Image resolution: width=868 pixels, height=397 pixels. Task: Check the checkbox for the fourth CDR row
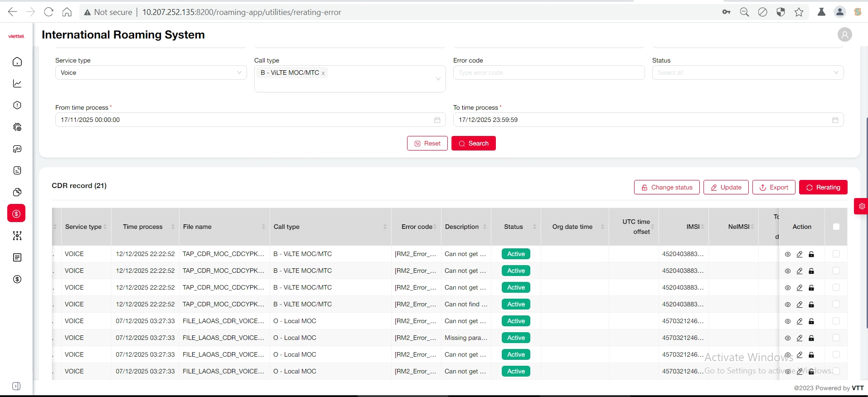[836, 305]
